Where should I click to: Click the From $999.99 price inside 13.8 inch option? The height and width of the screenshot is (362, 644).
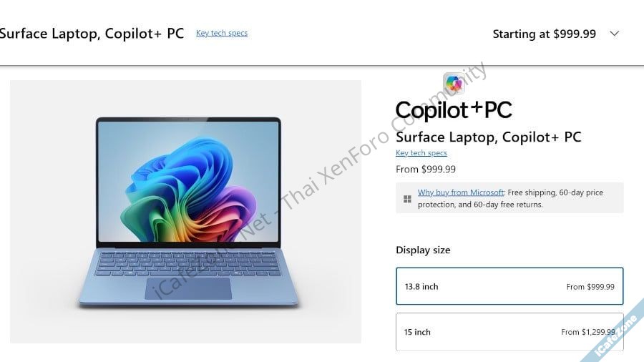click(590, 286)
